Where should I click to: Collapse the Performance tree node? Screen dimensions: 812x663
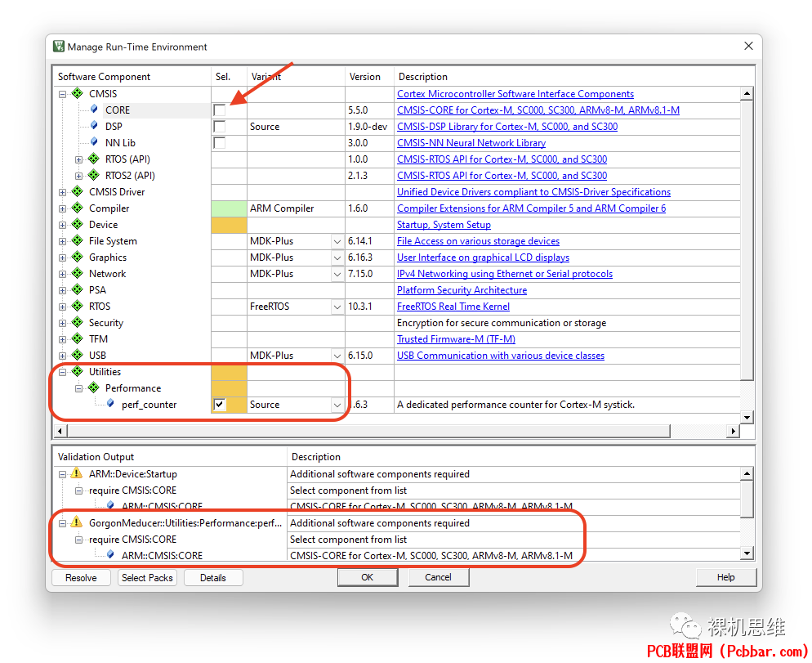[78, 388]
